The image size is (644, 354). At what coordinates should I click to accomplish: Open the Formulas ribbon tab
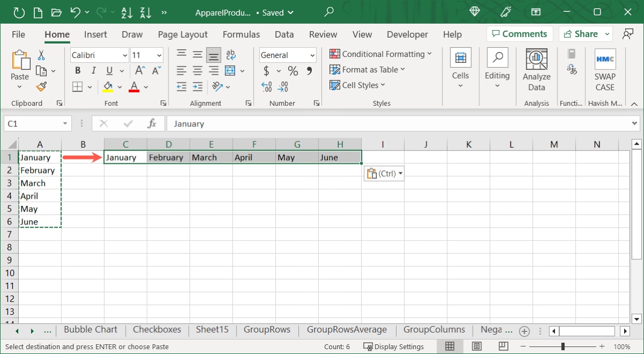click(241, 34)
